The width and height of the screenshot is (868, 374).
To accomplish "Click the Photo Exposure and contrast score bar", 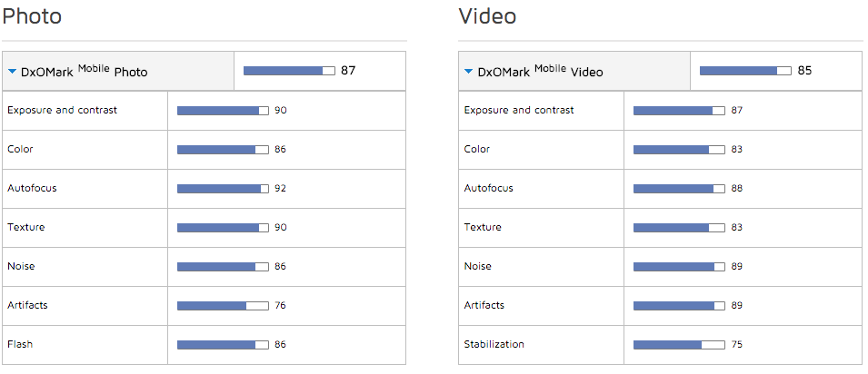I will [x=223, y=111].
